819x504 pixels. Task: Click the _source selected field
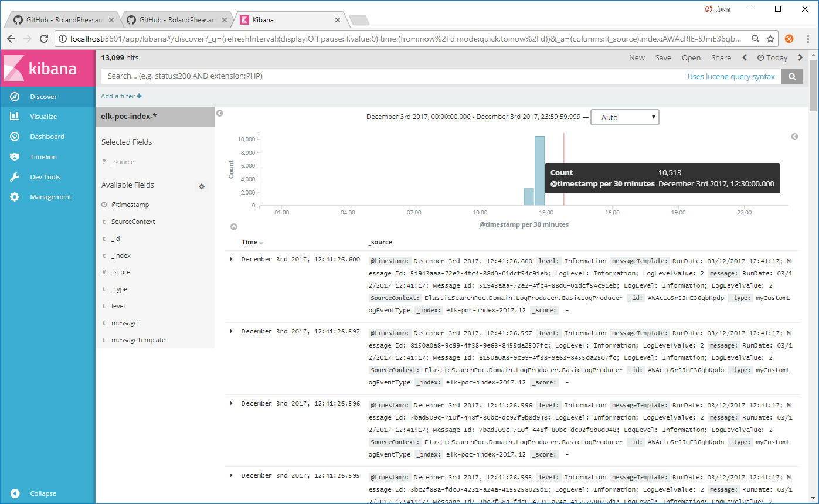[x=123, y=162]
